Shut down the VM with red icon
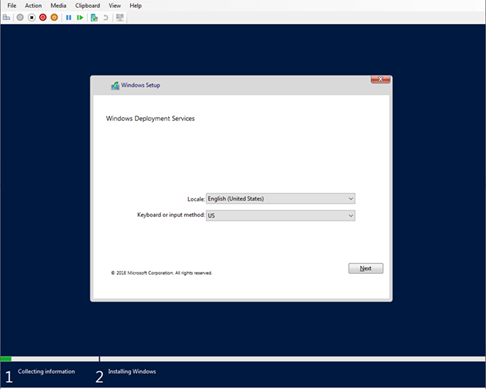The height and width of the screenshot is (389, 486). click(x=43, y=17)
